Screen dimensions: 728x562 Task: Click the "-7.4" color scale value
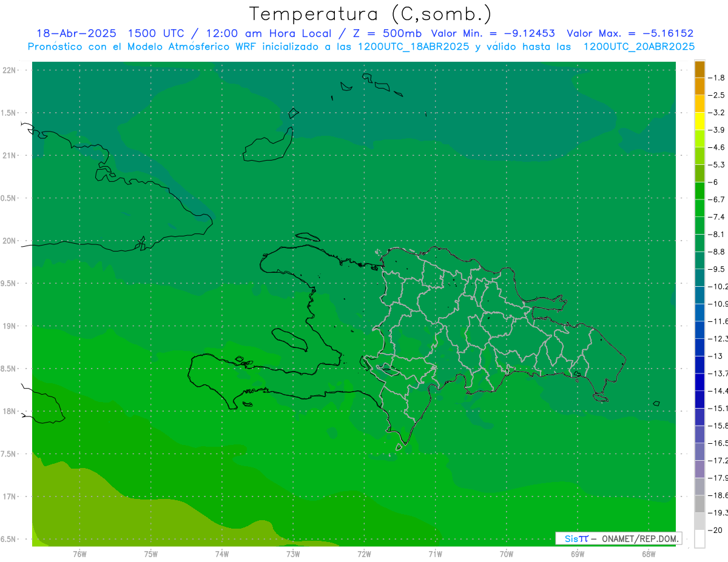717,217
